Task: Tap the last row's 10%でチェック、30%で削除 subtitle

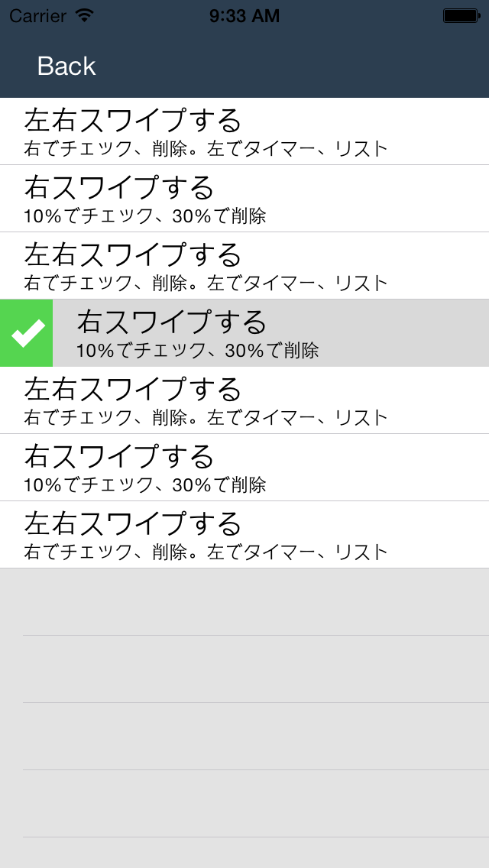Action: [145, 484]
